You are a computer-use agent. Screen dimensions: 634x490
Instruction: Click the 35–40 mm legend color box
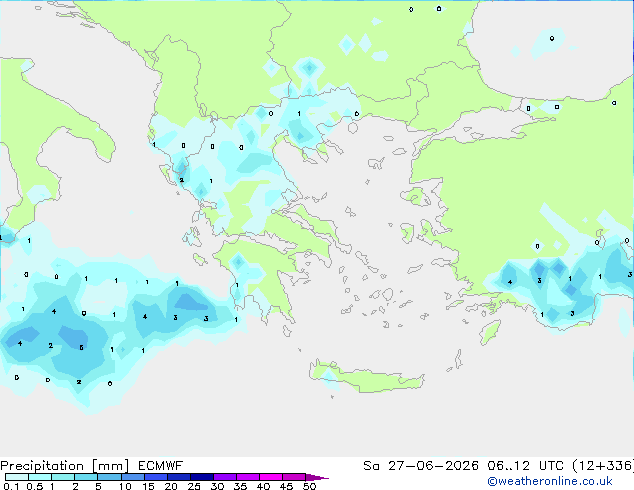[x=248, y=477]
